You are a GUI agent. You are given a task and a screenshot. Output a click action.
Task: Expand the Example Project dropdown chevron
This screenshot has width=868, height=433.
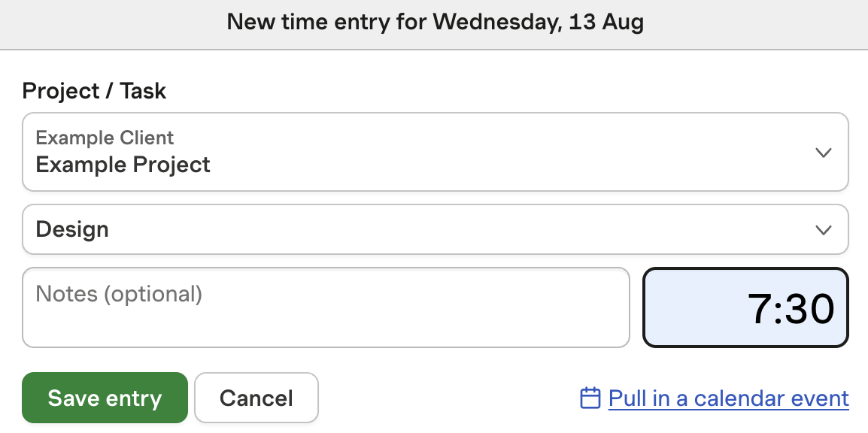(x=824, y=153)
